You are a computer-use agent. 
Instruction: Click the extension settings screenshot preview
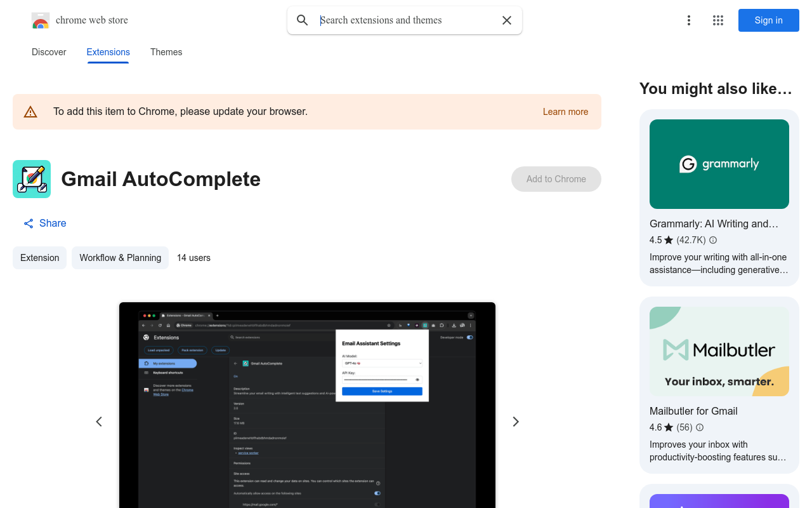tap(307, 405)
